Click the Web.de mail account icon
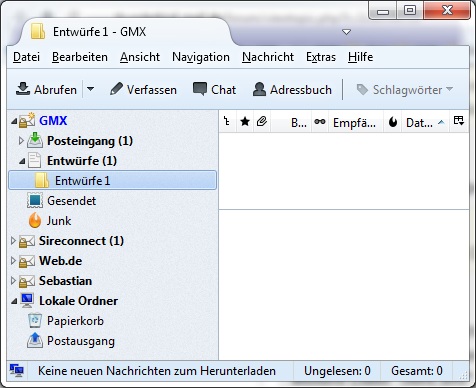Screen dimensions: 476x388 pos(27,261)
